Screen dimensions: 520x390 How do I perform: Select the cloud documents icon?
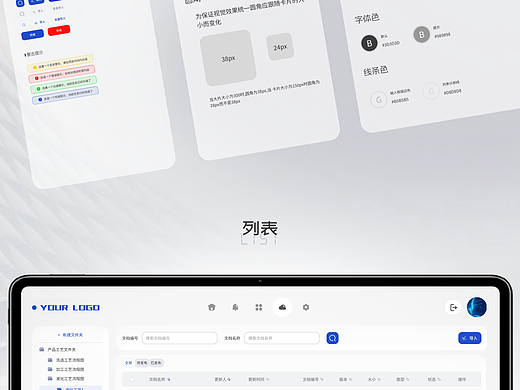(x=282, y=307)
